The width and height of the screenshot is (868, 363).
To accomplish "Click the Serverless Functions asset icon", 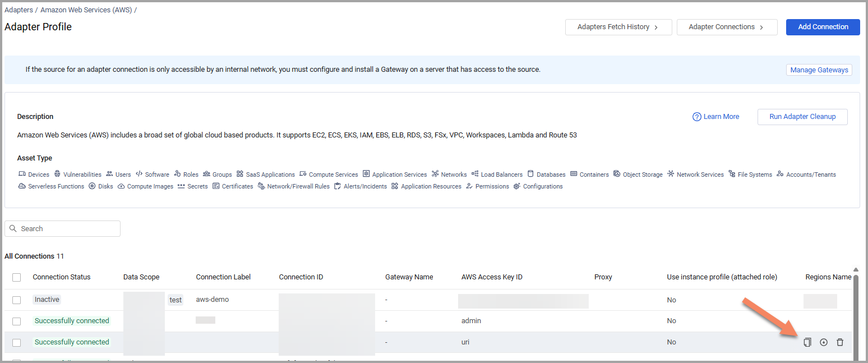I will (x=22, y=186).
